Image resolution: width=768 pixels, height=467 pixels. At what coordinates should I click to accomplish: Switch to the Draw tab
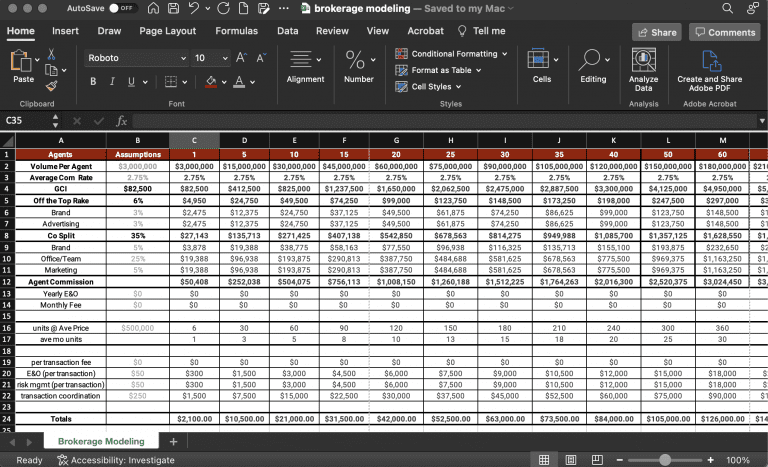109,31
